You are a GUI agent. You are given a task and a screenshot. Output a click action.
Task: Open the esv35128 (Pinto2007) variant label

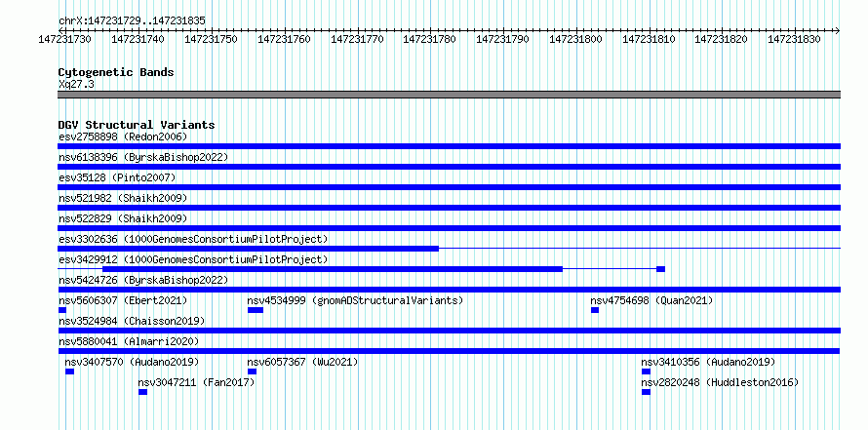pos(117,177)
